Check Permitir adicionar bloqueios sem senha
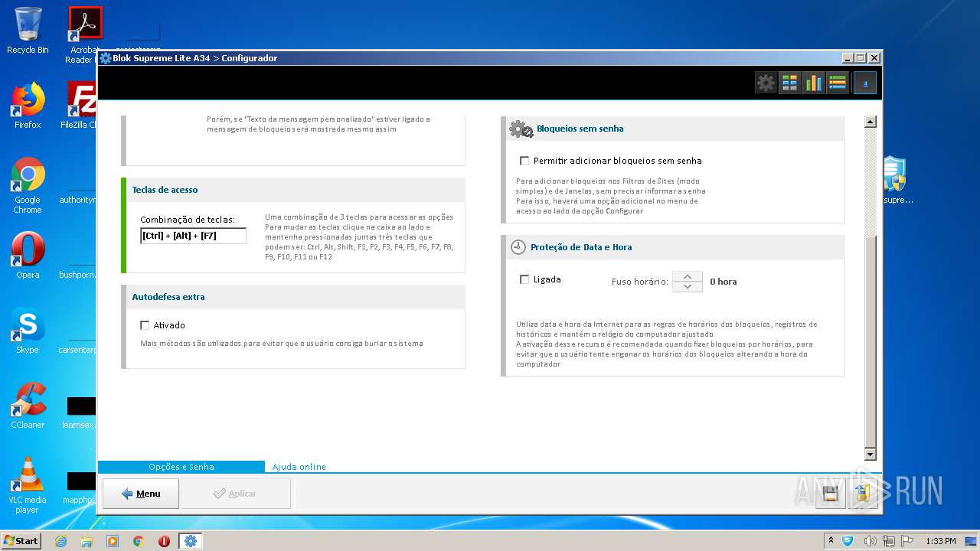Screen dimensions: 980x551 [x=524, y=161]
